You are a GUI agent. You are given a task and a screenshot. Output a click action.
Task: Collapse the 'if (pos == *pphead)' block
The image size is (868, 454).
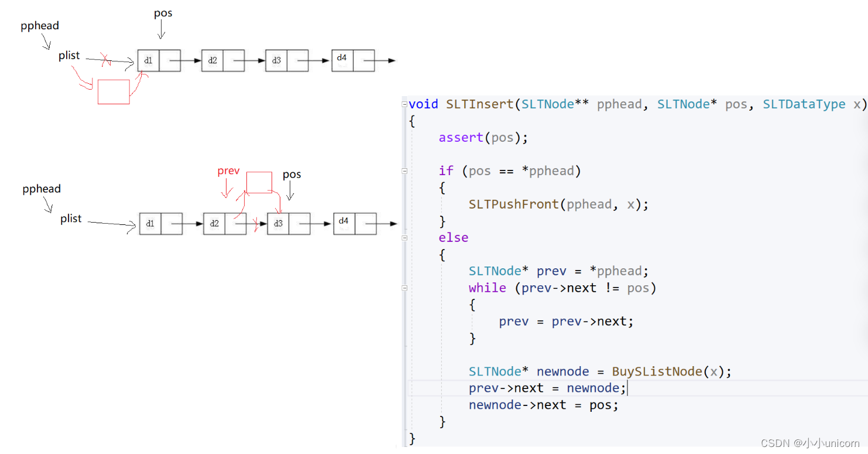tap(404, 171)
